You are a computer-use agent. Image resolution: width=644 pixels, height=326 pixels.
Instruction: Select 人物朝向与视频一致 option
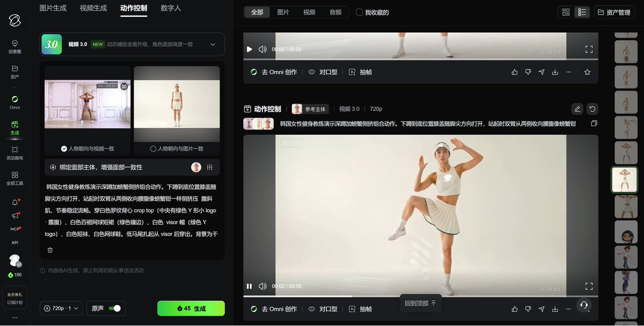pos(87,149)
